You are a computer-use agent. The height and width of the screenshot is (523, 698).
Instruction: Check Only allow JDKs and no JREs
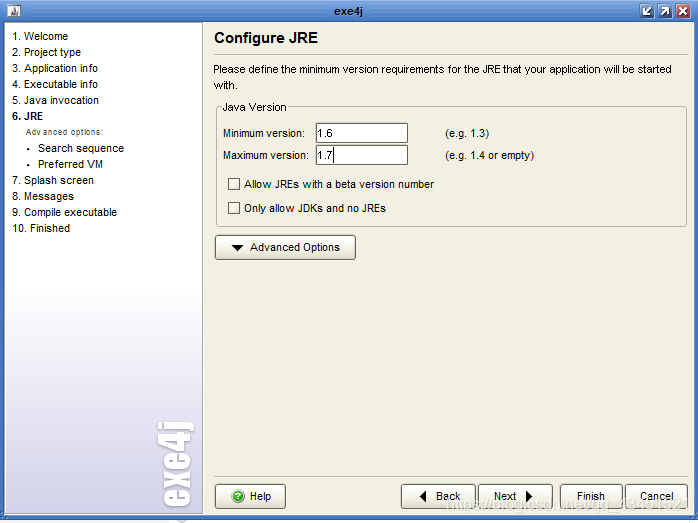pyautogui.click(x=234, y=208)
